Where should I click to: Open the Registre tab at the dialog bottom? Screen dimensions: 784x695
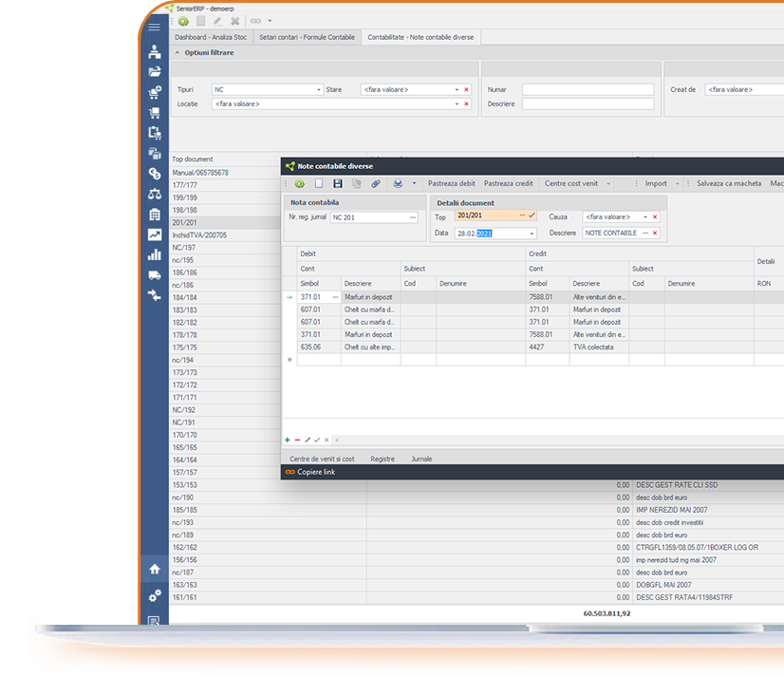[383, 459]
